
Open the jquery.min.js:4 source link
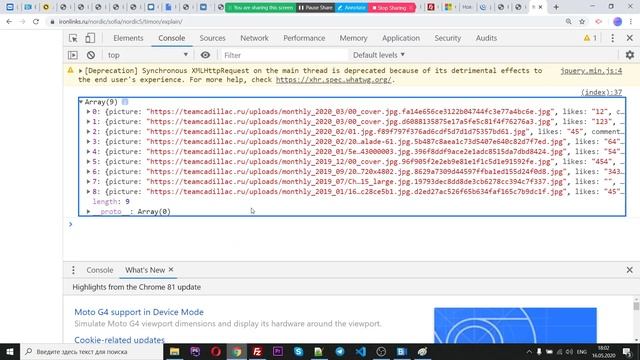point(591,71)
